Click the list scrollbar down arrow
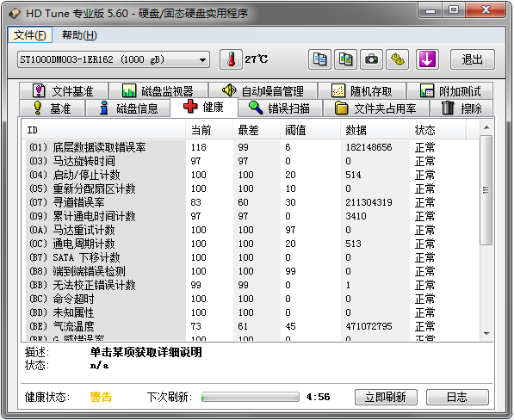Image resolution: width=514 pixels, height=420 pixels. coord(486,334)
